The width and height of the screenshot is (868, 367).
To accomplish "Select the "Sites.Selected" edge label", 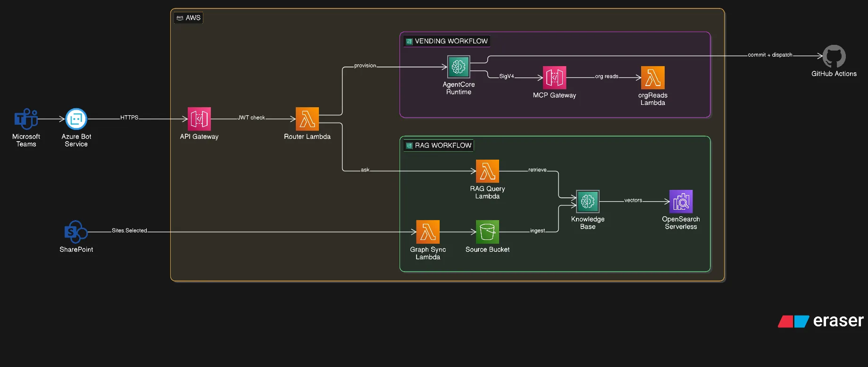I will (x=129, y=230).
